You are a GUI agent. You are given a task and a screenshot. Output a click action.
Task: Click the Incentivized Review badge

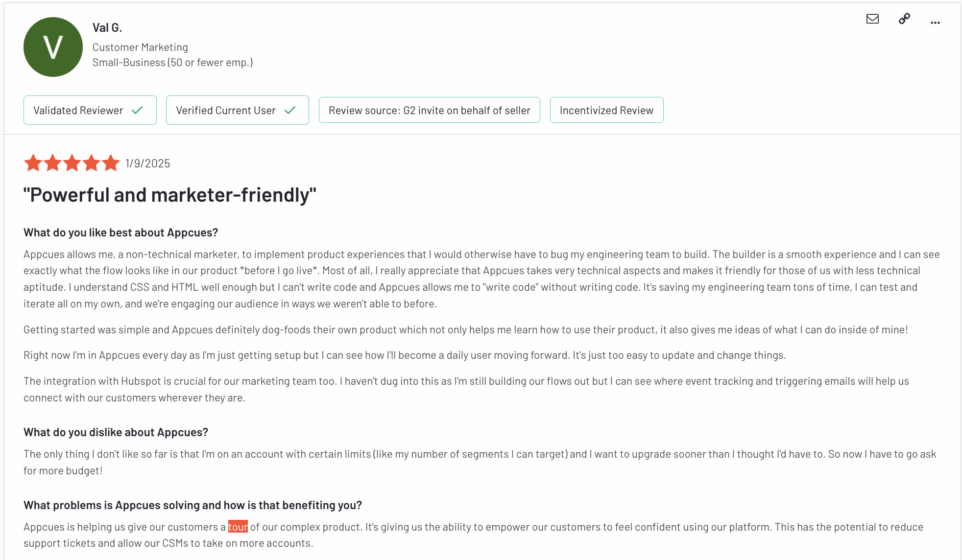point(606,110)
